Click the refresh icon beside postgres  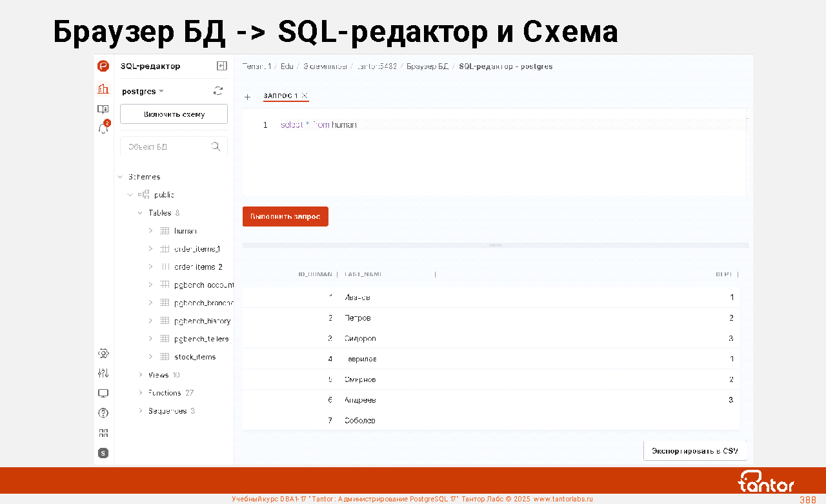pos(218,91)
